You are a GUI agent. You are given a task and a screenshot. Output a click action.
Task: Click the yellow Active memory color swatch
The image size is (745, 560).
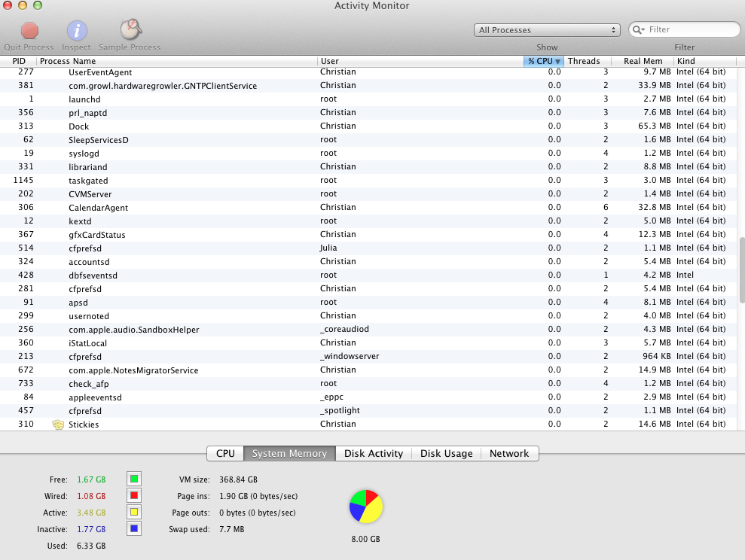[x=134, y=512]
